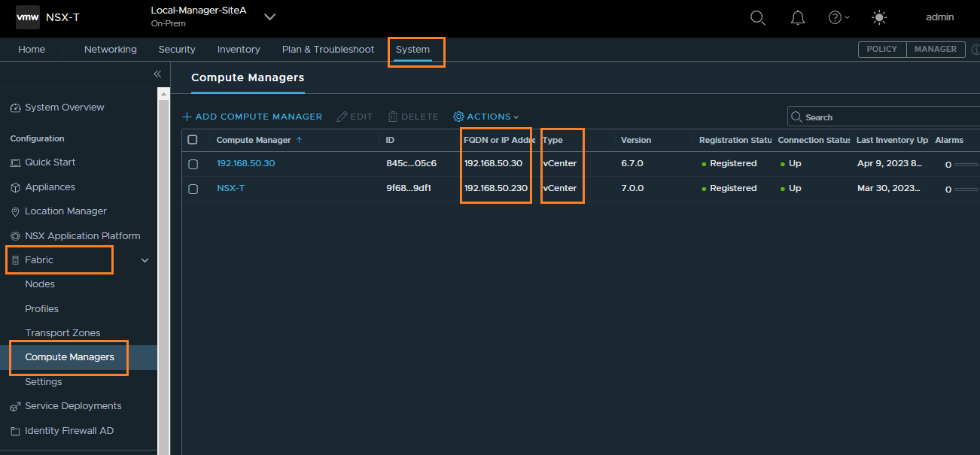Toggle the select-all header checkbox
The image size is (980, 455).
pyautogui.click(x=193, y=140)
